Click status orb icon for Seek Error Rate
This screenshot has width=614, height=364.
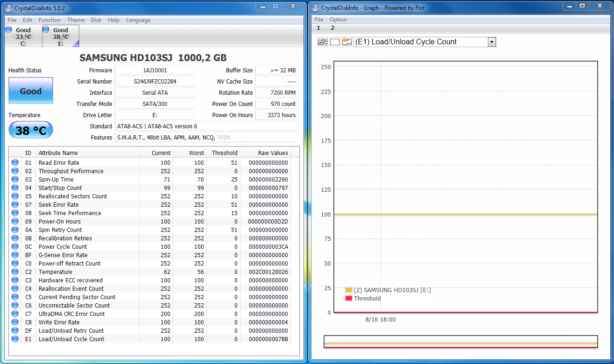click(15, 205)
